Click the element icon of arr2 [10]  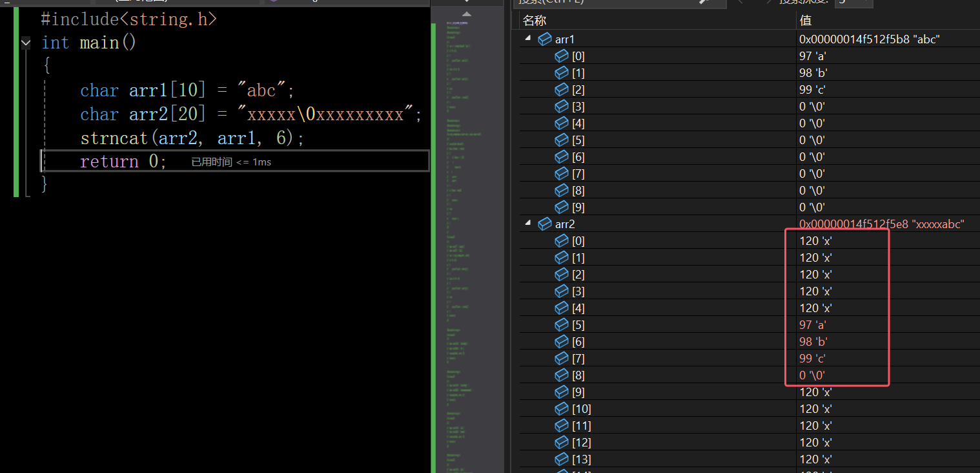click(x=562, y=409)
